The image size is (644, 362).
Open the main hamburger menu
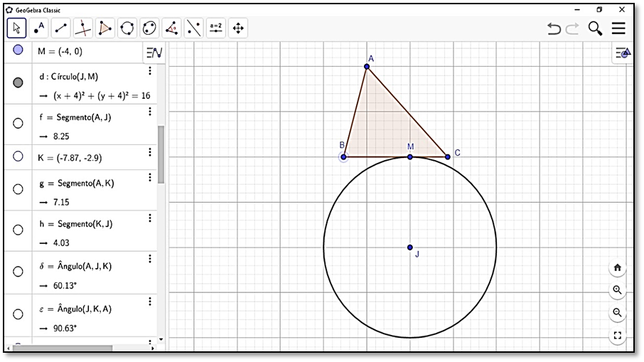point(618,28)
